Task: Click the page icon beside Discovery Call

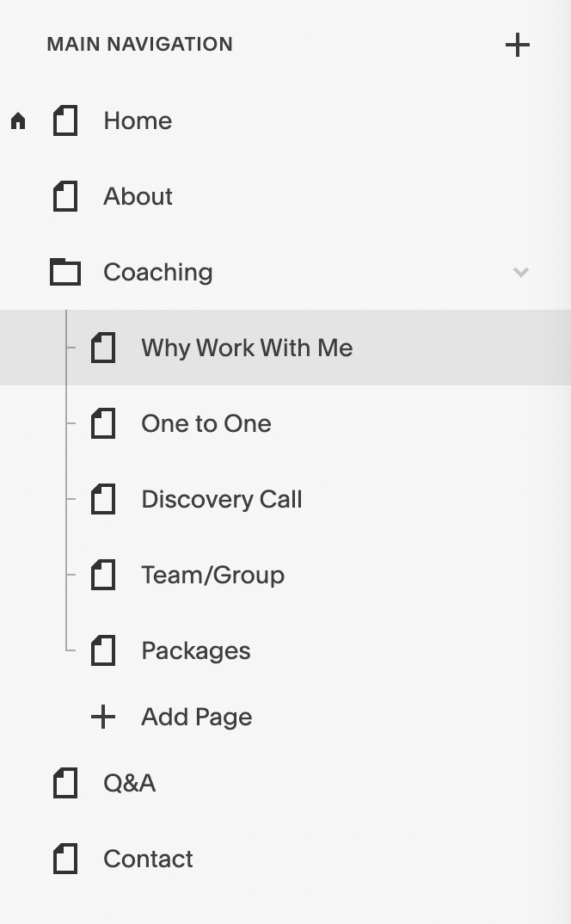Action: 103,499
